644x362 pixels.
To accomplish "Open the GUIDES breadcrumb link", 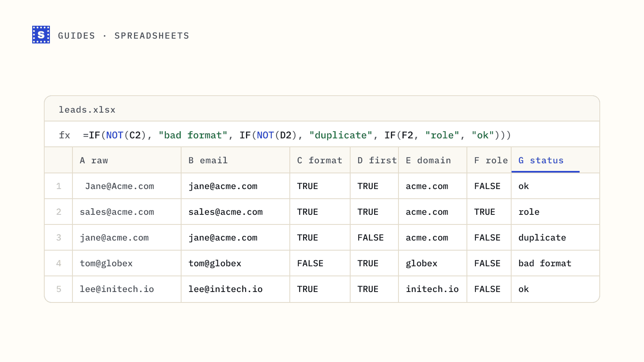I will (x=76, y=36).
